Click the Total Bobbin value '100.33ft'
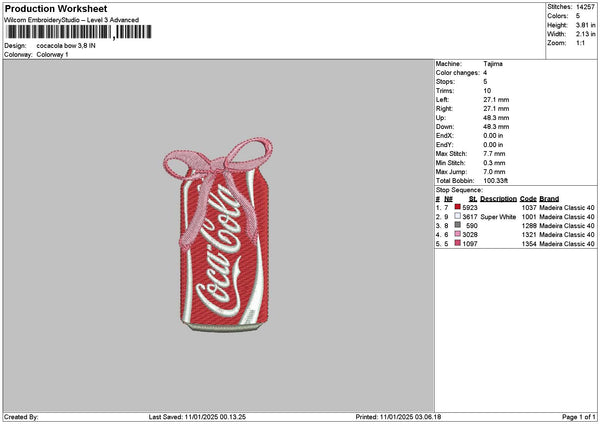 click(496, 181)
